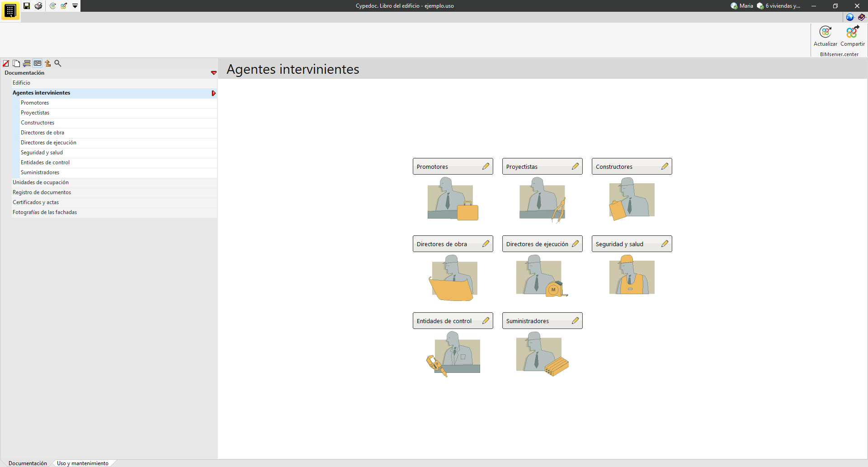Click the Entidades de control illustration with the caliper
This screenshot has height=467, width=868.
tap(453, 354)
